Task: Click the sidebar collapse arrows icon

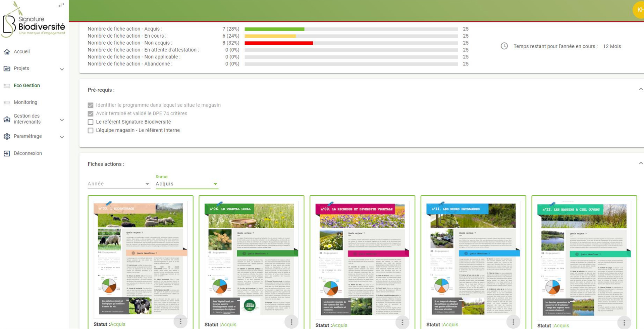Action: click(x=61, y=5)
